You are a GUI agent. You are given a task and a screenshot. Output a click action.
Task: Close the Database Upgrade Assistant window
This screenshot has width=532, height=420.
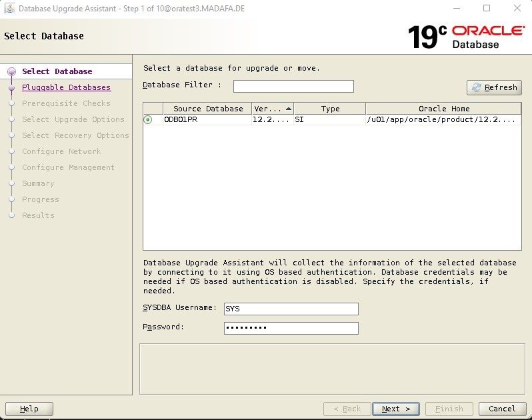point(517,8)
